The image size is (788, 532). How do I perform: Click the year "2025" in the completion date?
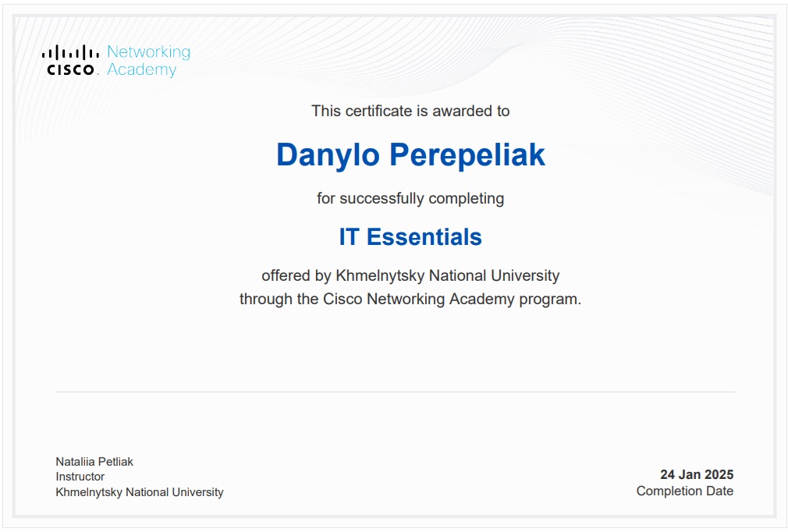tap(719, 474)
